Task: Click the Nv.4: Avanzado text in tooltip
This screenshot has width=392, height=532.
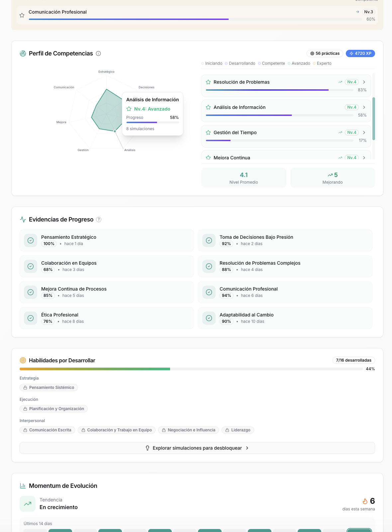Action: coord(152,109)
